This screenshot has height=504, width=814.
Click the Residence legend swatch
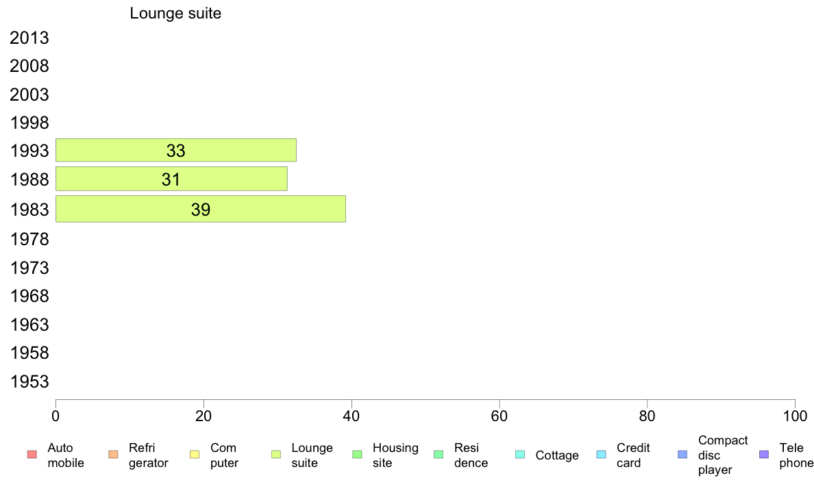(x=439, y=455)
